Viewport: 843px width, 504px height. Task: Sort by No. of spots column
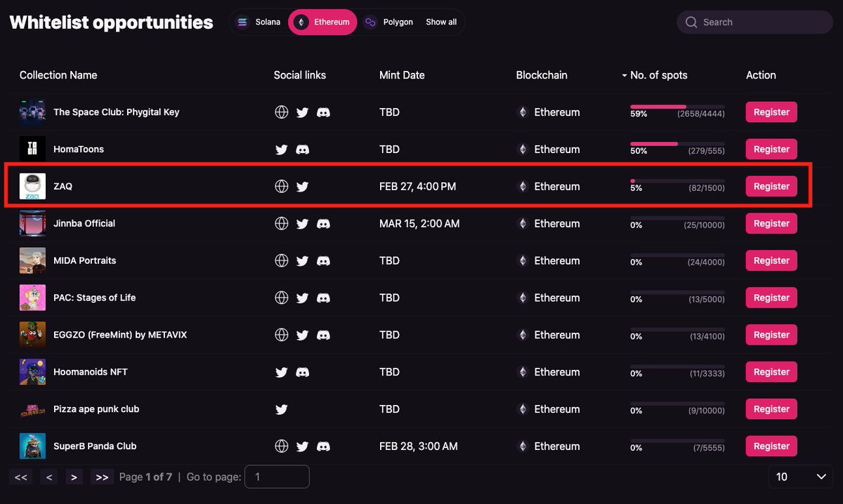point(654,75)
